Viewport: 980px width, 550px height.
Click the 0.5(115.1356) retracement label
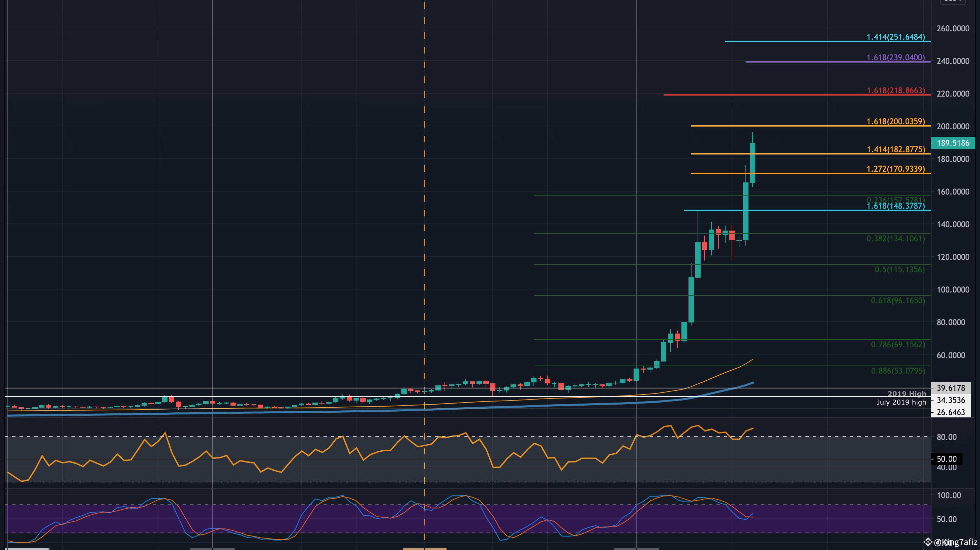click(899, 270)
